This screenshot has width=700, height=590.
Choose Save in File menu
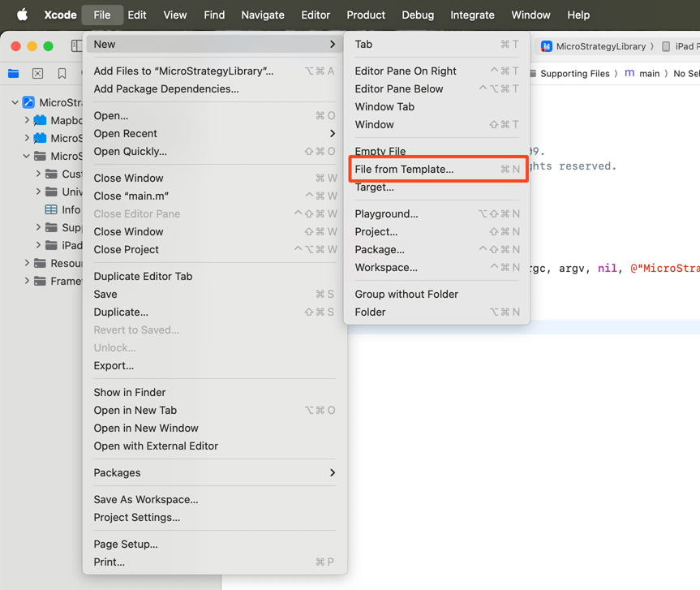pos(214,295)
